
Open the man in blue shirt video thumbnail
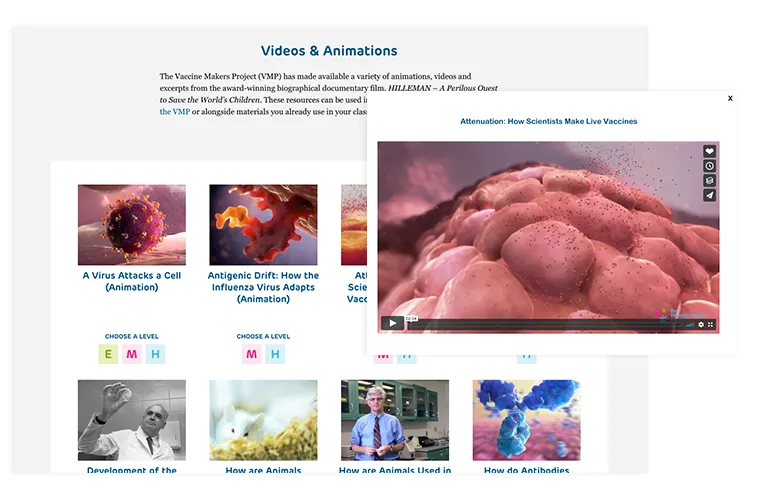pyautogui.click(x=395, y=420)
